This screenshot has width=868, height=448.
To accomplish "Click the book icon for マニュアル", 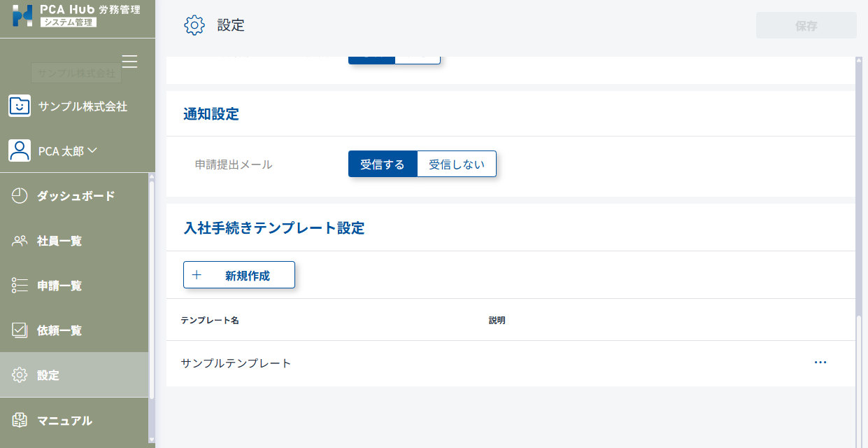I will pyautogui.click(x=20, y=420).
